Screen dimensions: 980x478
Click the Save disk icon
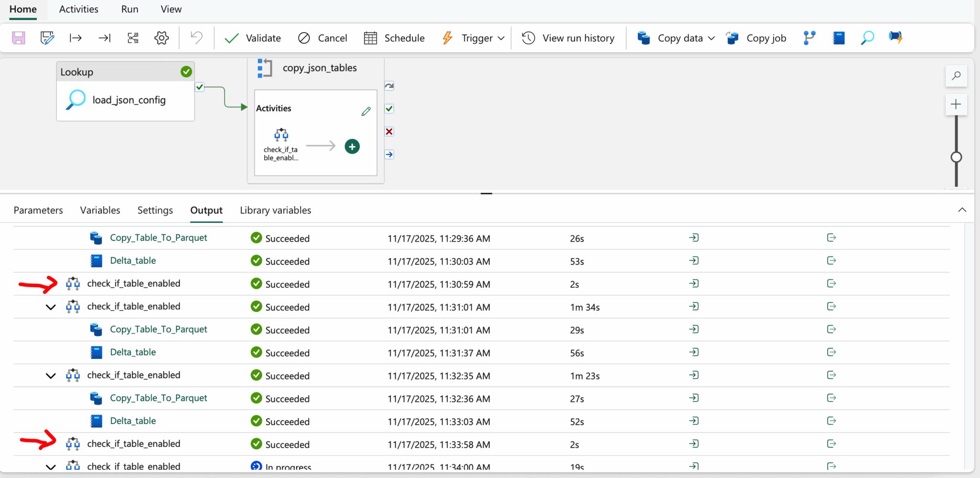(19, 38)
